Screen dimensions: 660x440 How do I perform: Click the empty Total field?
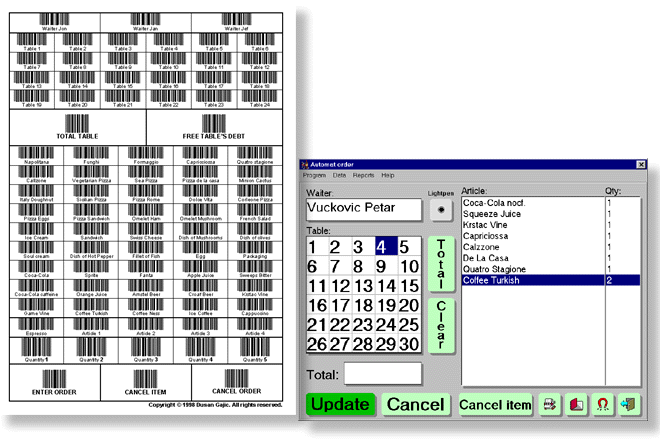[383, 373]
